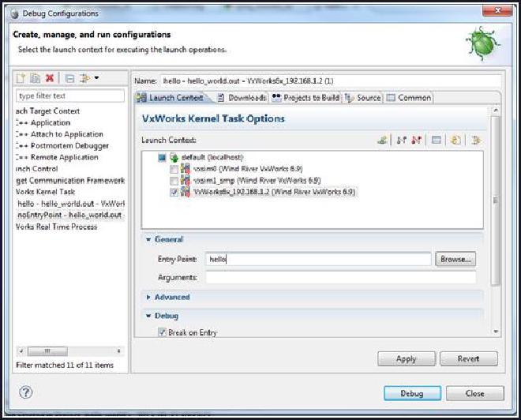Click the default (localhost) registry icon
The height and width of the screenshot is (420, 521).
174,157
